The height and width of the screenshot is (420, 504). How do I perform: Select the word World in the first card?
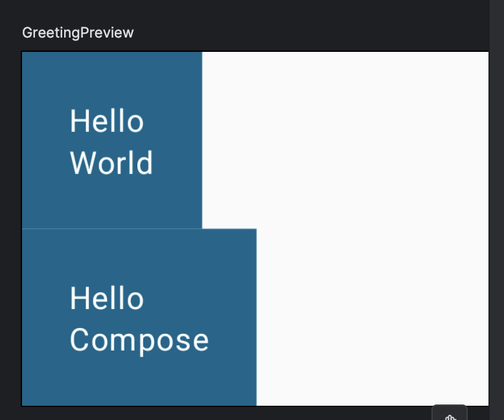coord(111,163)
